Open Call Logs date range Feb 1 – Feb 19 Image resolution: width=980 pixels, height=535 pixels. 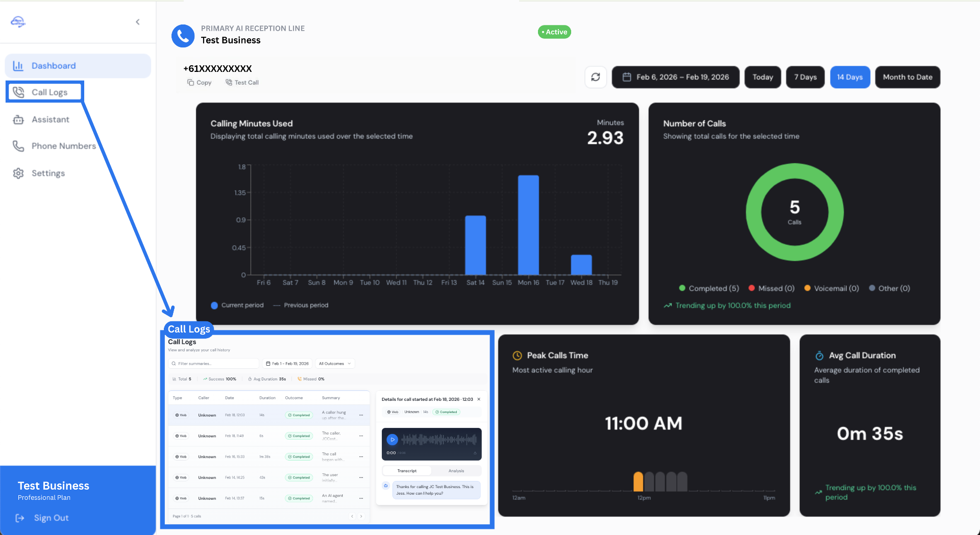[287, 364]
